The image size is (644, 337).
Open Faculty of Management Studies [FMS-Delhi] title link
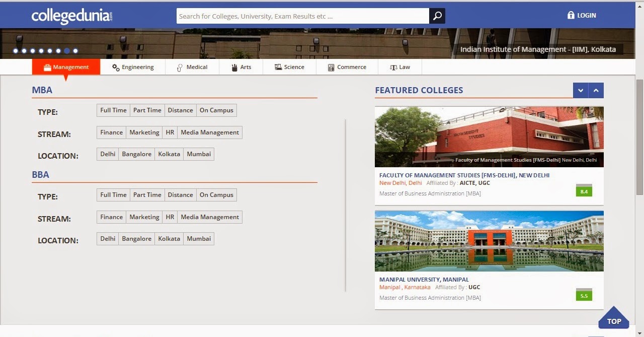[x=464, y=175]
